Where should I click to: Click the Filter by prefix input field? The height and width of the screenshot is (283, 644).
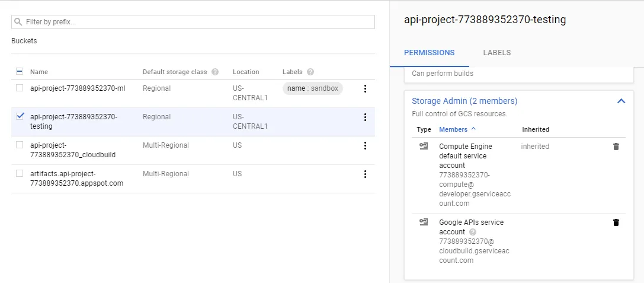coord(193,22)
